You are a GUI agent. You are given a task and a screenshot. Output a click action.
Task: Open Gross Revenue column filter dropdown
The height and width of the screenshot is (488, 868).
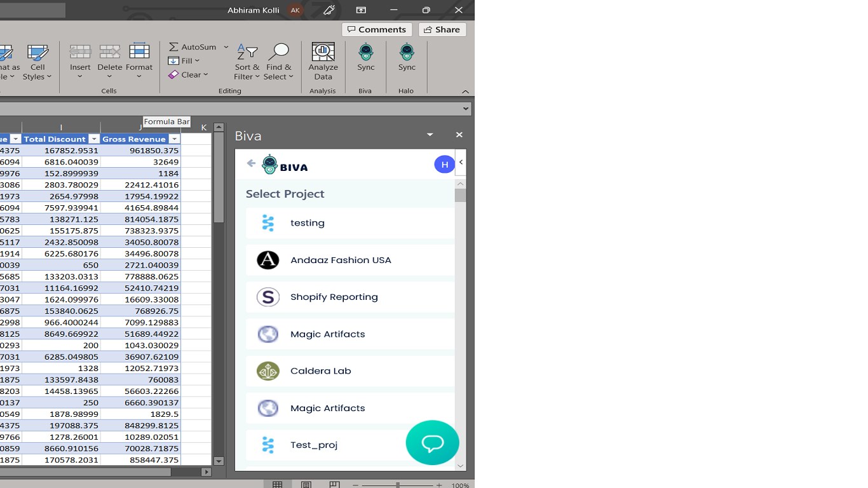174,139
